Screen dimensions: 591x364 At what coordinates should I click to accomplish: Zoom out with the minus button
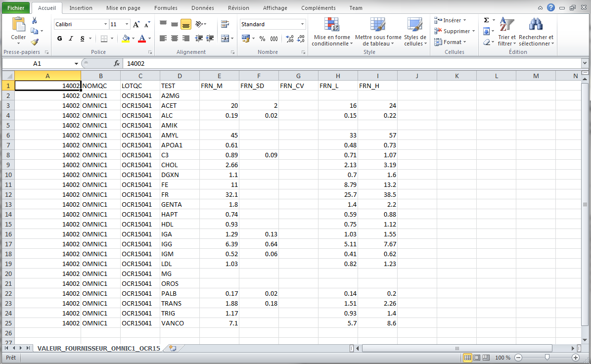pos(519,358)
